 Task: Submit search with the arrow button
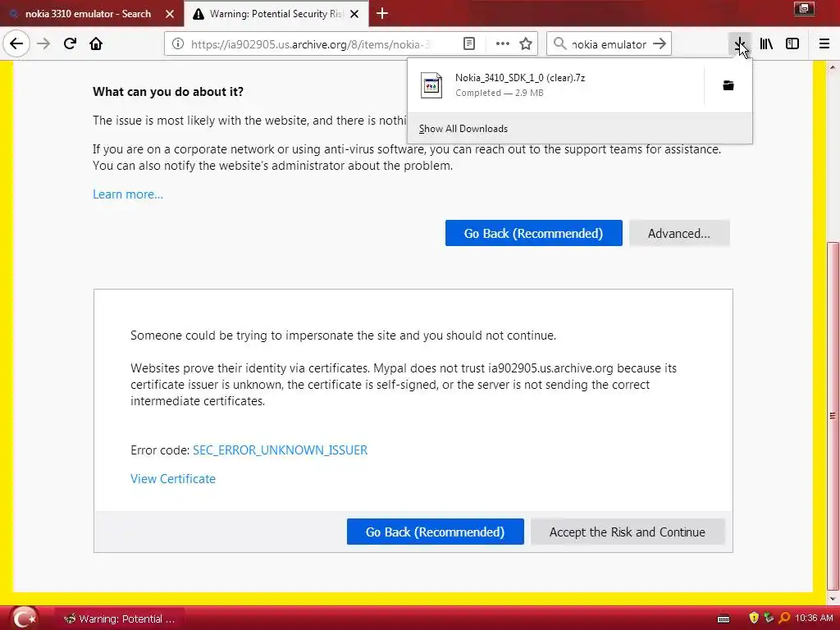660,44
